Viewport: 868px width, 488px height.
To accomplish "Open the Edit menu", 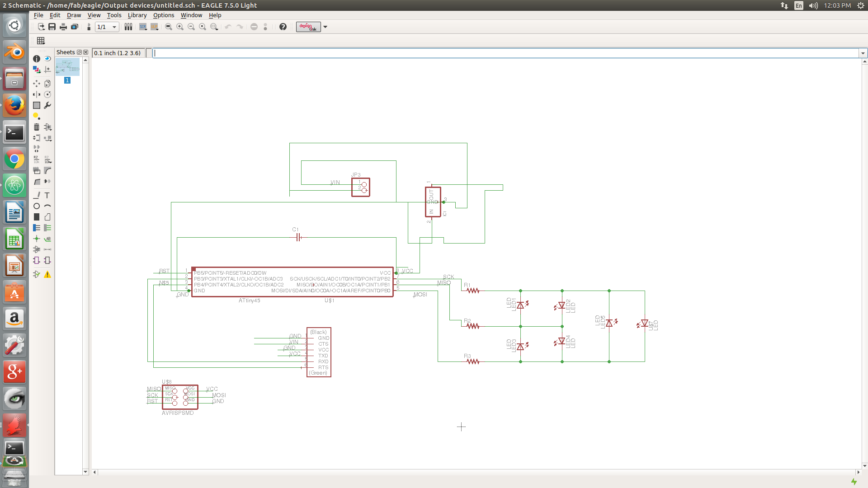I will (x=55, y=15).
